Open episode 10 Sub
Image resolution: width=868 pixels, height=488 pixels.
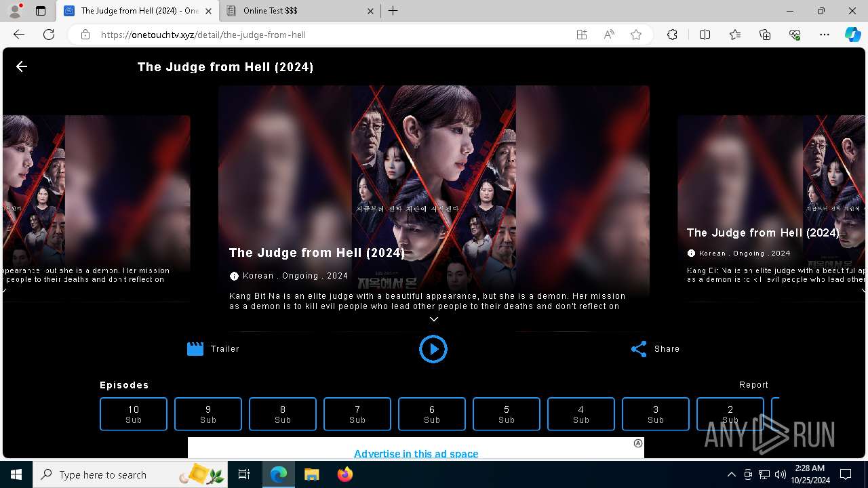click(x=134, y=414)
